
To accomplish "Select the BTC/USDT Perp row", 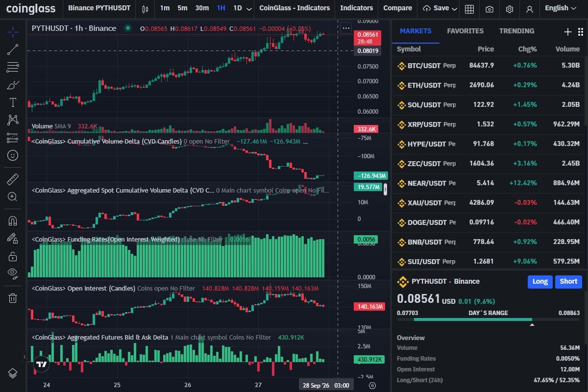I will (x=490, y=65).
